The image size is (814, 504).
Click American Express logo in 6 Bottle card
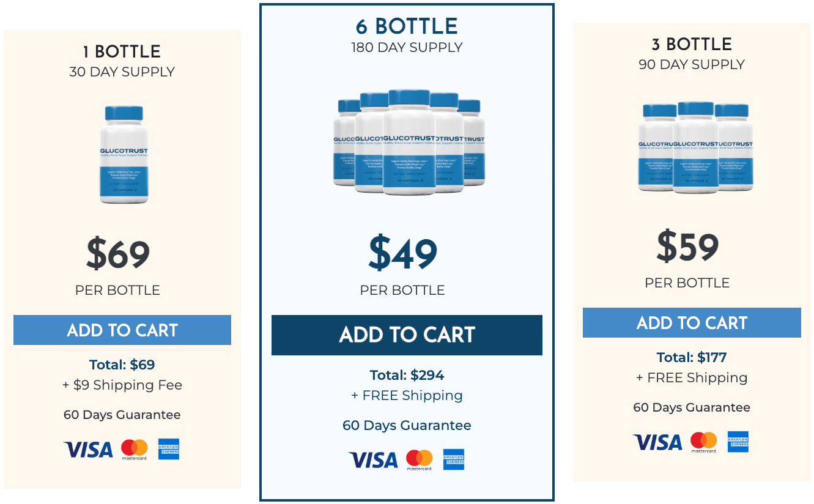454,459
